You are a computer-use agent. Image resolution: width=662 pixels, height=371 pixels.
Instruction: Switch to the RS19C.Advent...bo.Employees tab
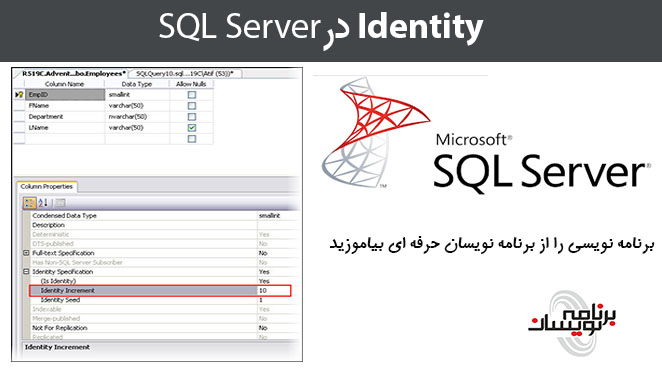[x=73, y=73]
